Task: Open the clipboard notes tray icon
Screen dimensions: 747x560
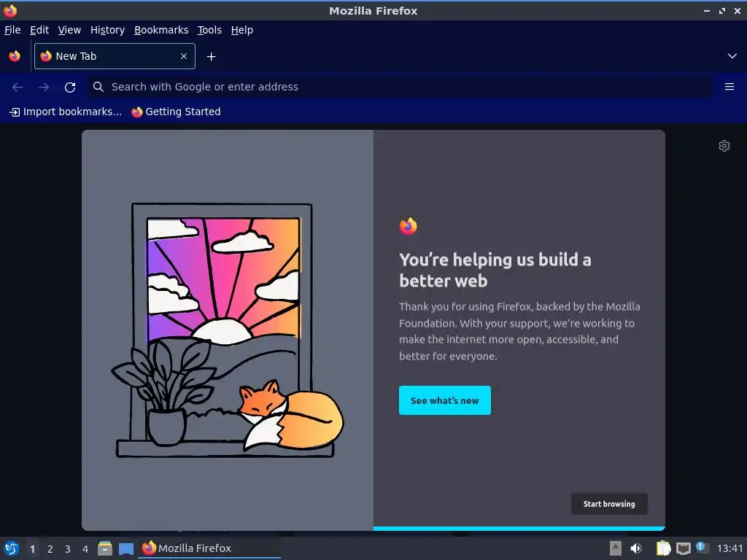Action: (x=663, y=548)
